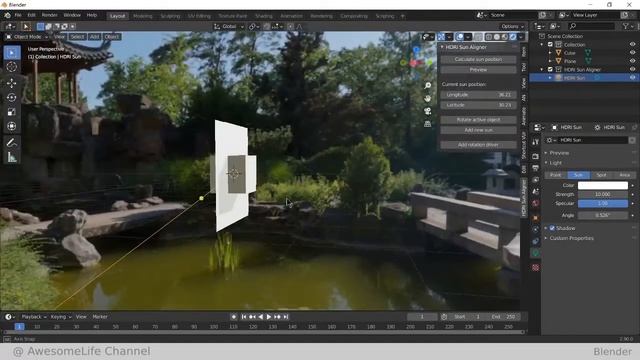Image resolution: width=640 pixels, height=360 pixels.
Task: Open the Render menu
Action: click(49, 15)
